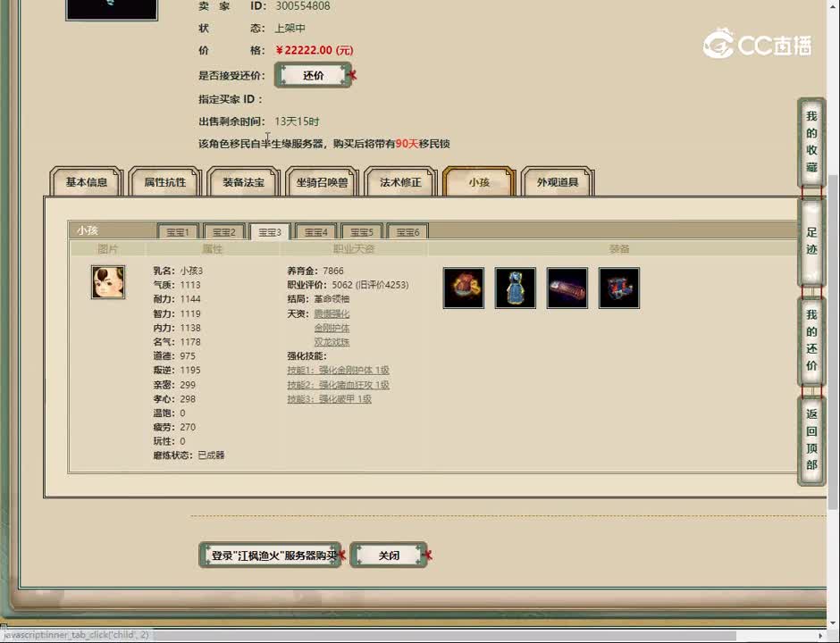
Task: Click the 登录"江枫渔火"服务器购买 button
Action: coord(271,555)
